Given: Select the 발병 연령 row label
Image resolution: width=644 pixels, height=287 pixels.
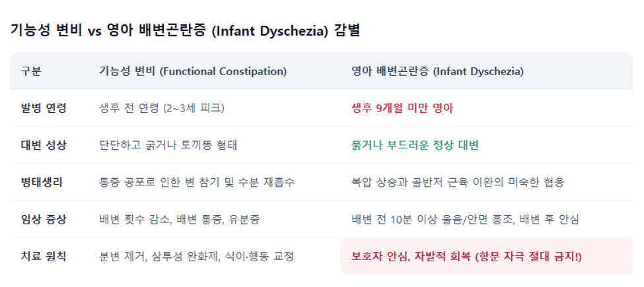Looking at the screenshot, I should pyautogui.click(x=44, y=108).
